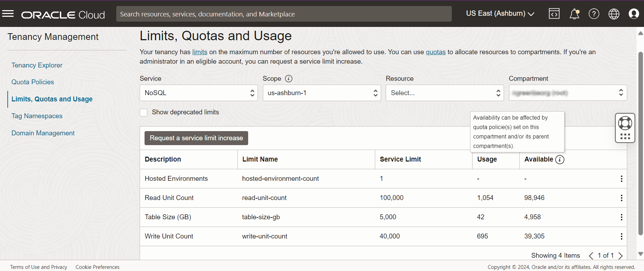644x271 pixels.
Task: Follow the quotas hyperlink in description
Action: [x=435, y=52]
